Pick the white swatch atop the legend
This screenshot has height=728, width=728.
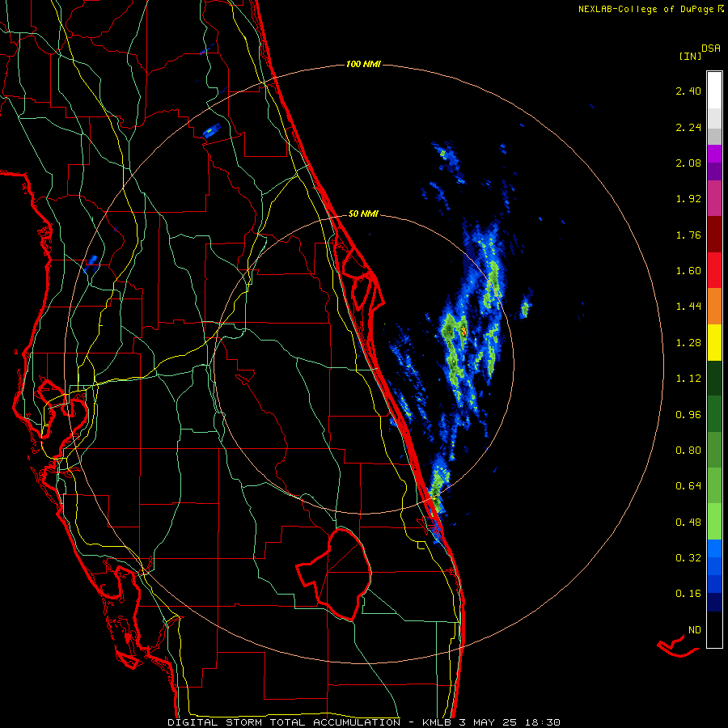(x=714, y=90)
